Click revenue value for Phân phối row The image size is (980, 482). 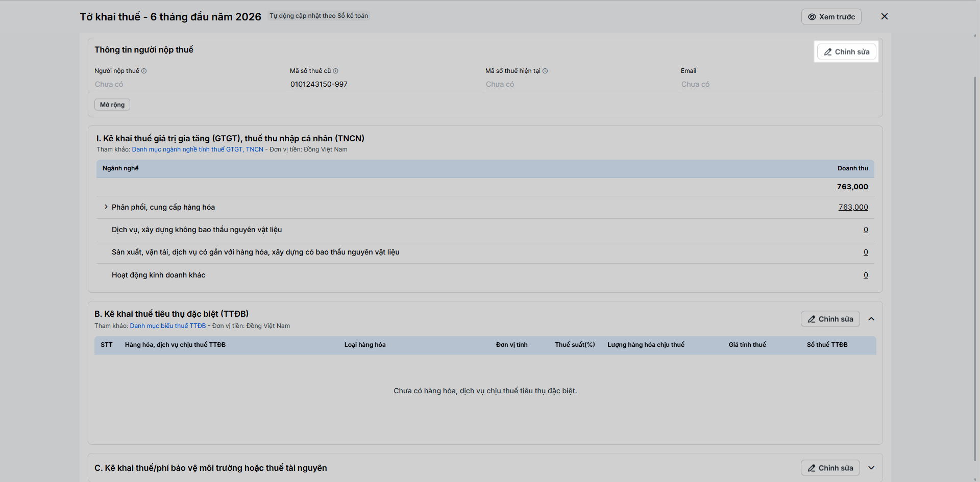pyautogui.click(x=853, y=207)
